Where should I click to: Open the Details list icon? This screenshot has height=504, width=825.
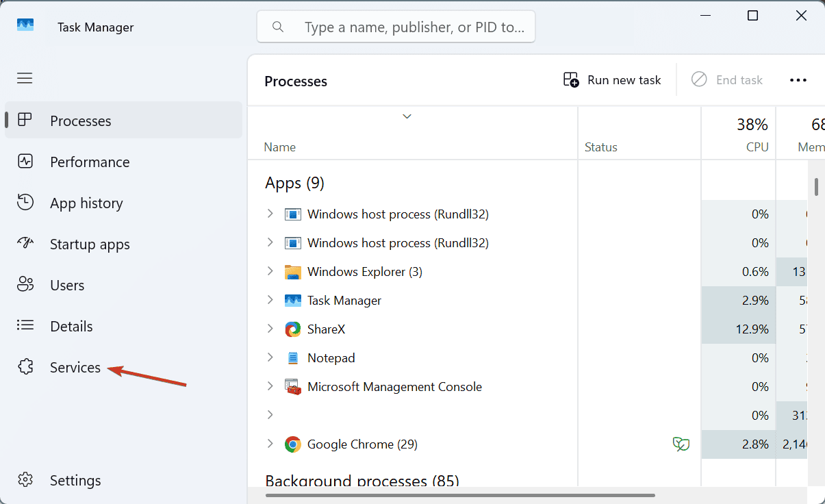coord(25,326)
